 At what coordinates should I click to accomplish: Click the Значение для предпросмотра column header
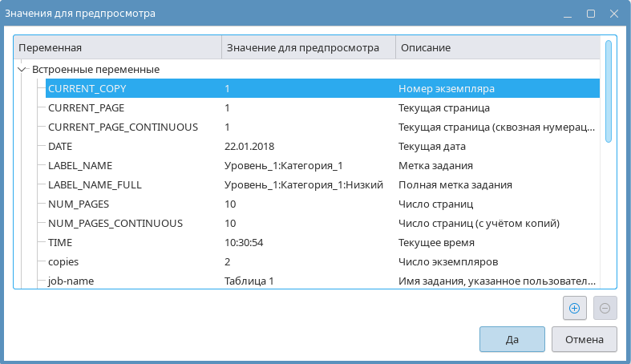[308, 48]
